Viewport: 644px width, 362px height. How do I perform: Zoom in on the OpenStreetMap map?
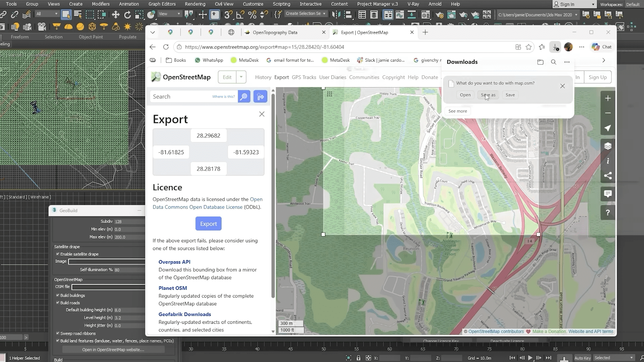[x=608, y=98]
